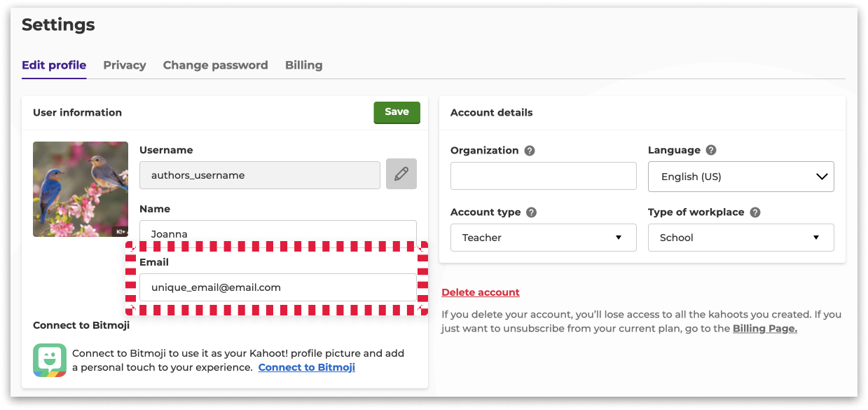This screenshot has height=410, width=868.
Task: Click the Account type help icon
Action: point(532,212)
